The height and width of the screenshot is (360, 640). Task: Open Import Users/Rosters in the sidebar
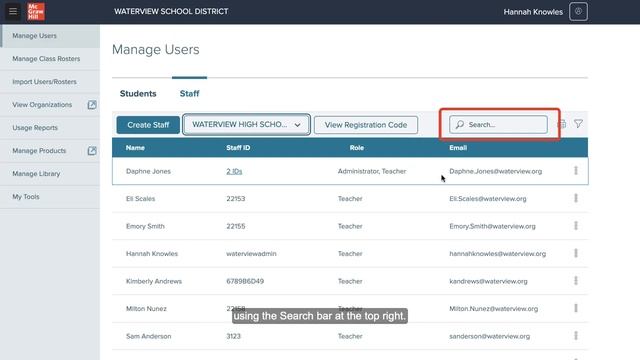(x=50, y=82)
